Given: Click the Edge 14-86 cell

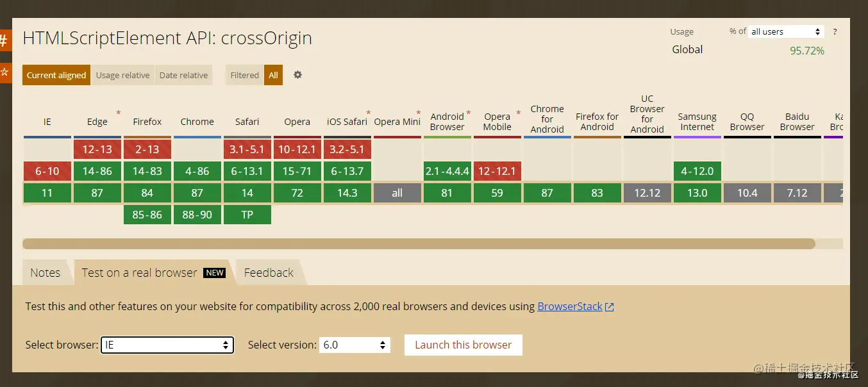Looking at the screenshot, I should click(97, 171).
